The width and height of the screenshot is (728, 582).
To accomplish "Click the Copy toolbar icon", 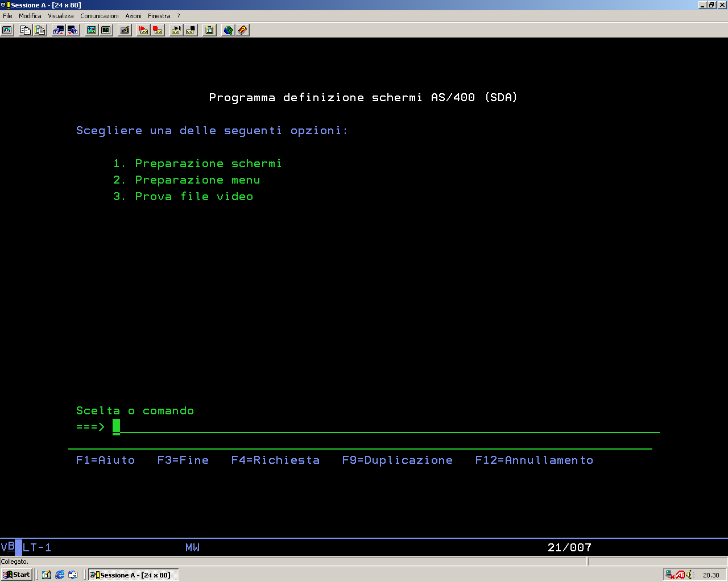I will [26, 30].
